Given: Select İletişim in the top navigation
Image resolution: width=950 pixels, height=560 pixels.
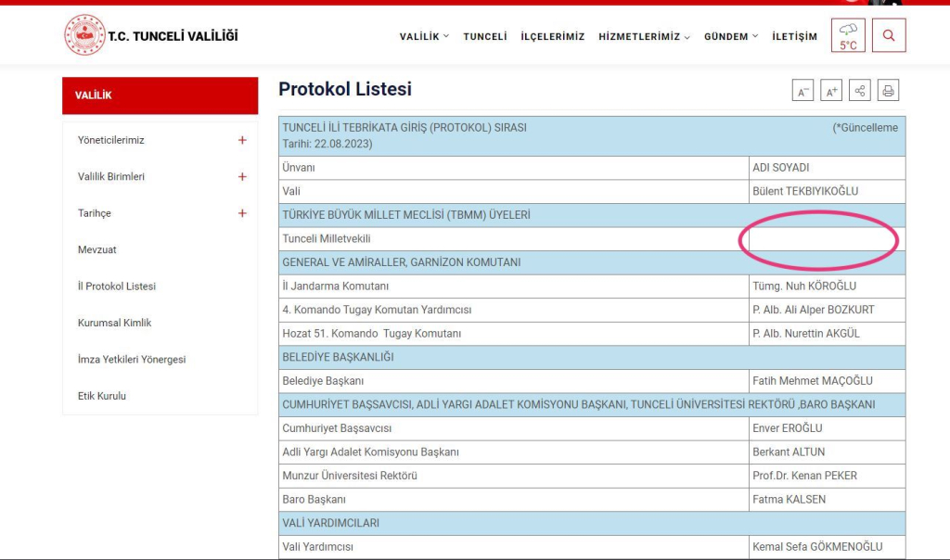Looking at the screenshot, I should [x=794, y=37].
